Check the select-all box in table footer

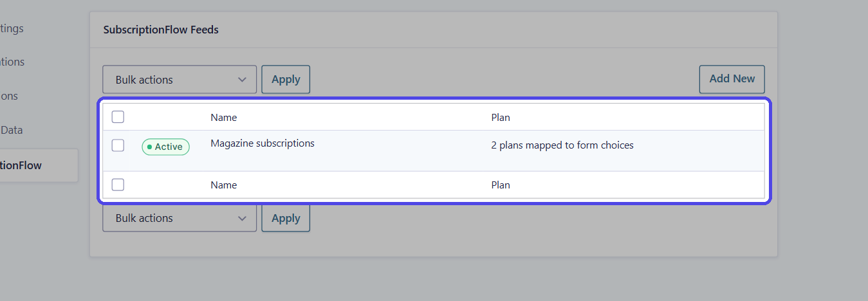point(118,185)
